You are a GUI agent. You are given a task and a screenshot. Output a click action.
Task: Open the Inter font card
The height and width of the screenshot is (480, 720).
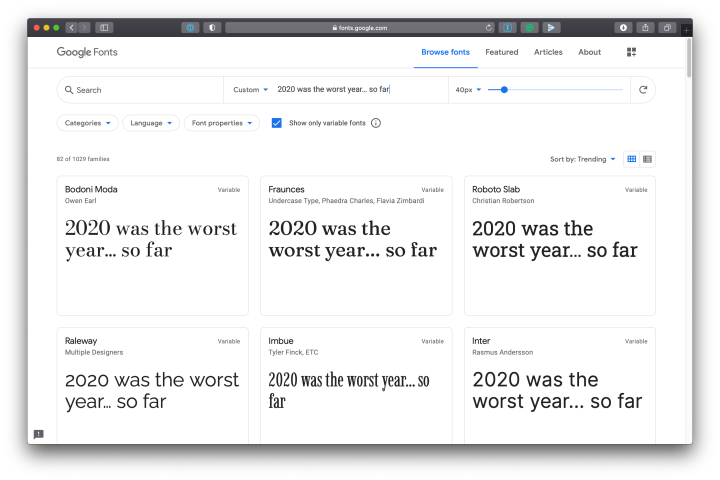point(560,385)
